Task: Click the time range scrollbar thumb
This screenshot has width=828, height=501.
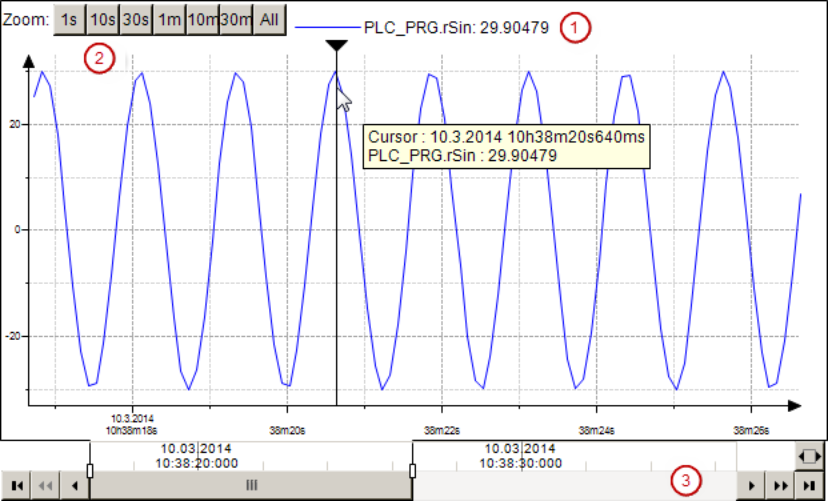Action: coord(251,485)
